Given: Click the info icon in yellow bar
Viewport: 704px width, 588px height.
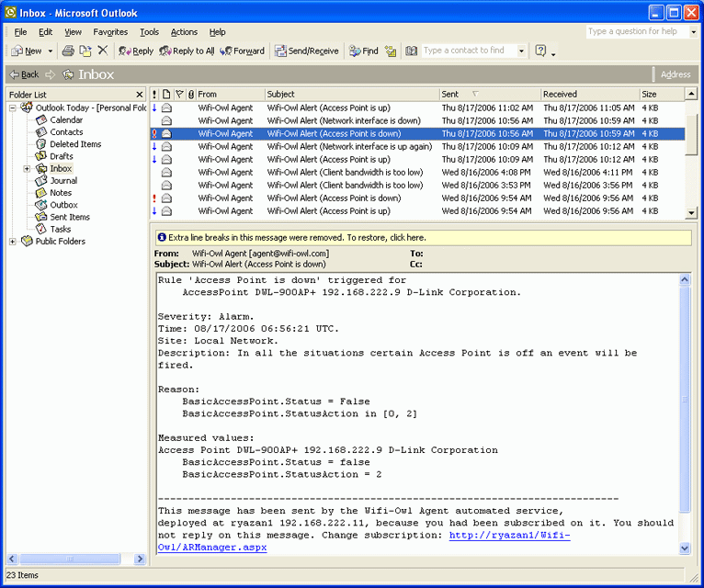Looking at the screenshot, I should (162, 237).
